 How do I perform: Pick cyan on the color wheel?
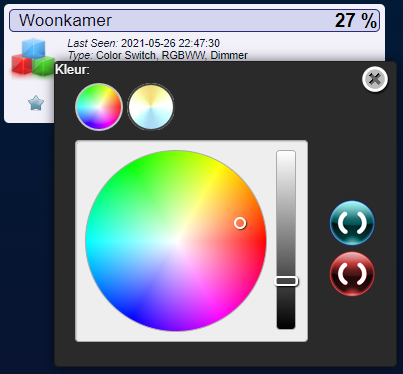pos(89,241)
